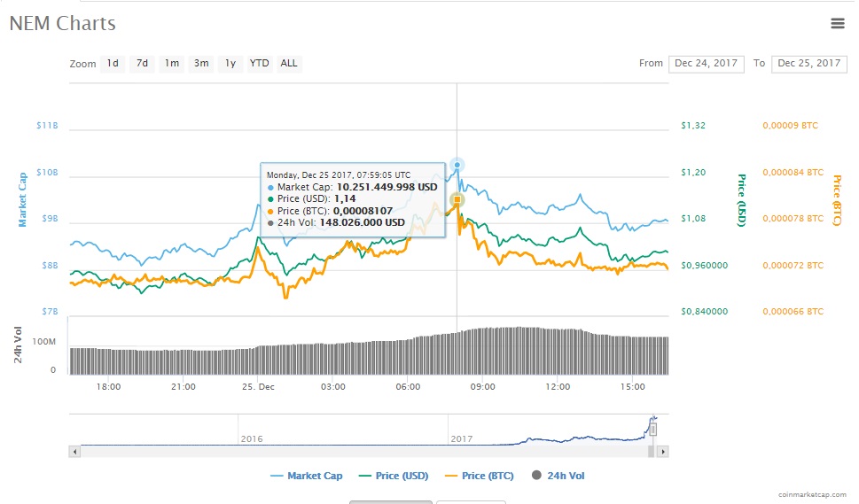The height and width of the screenshot is (504, 859).
Task: Click the 0,00009 BTC axis label
Action: coord(790,125)
